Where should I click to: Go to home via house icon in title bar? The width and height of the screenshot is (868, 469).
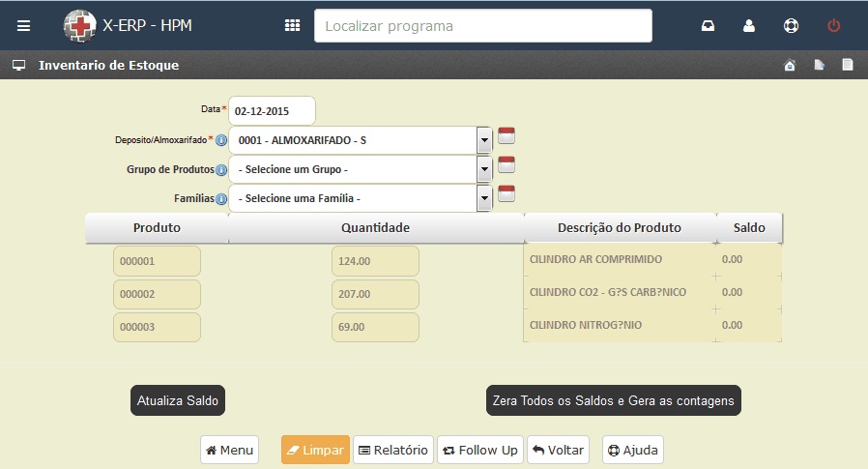[790, 66]
